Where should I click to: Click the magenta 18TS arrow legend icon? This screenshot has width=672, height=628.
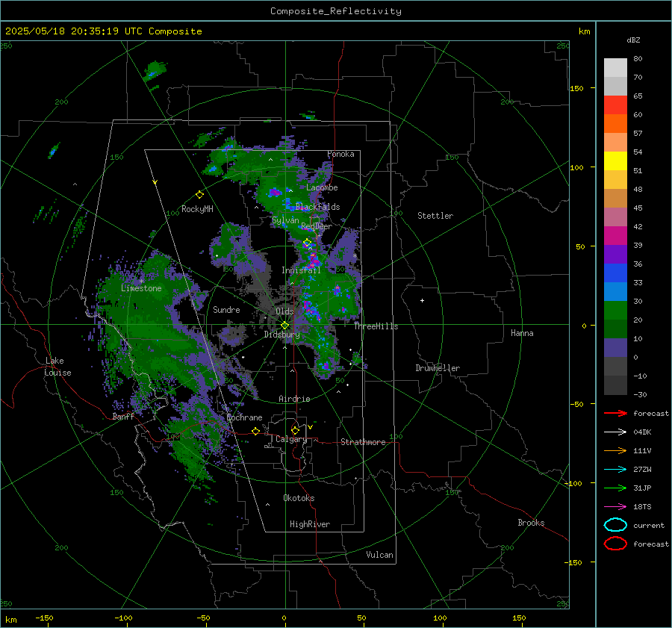tap(615, 507)
